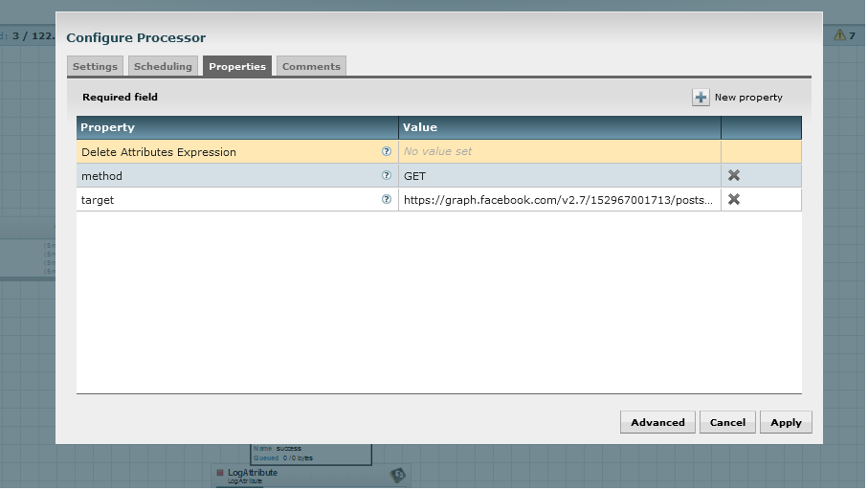This screenshot has height=490, width=868.
Task: Delete the target property
Action: (734, 199)
